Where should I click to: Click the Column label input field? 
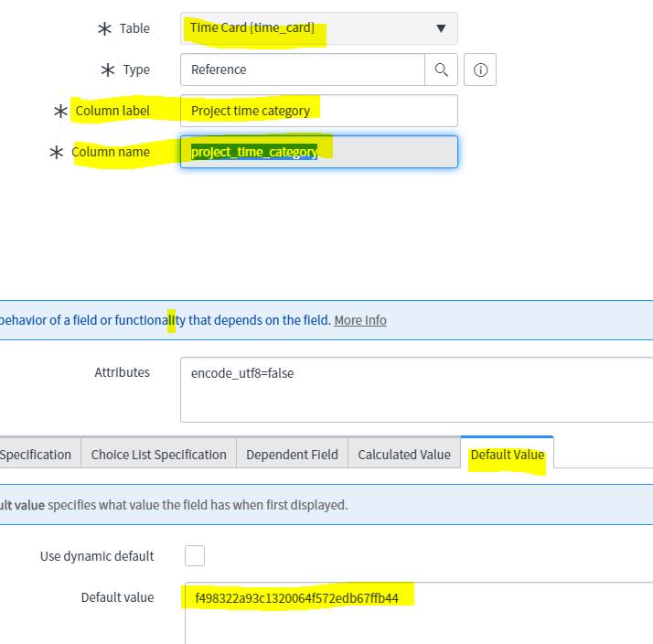click(319, 111)
